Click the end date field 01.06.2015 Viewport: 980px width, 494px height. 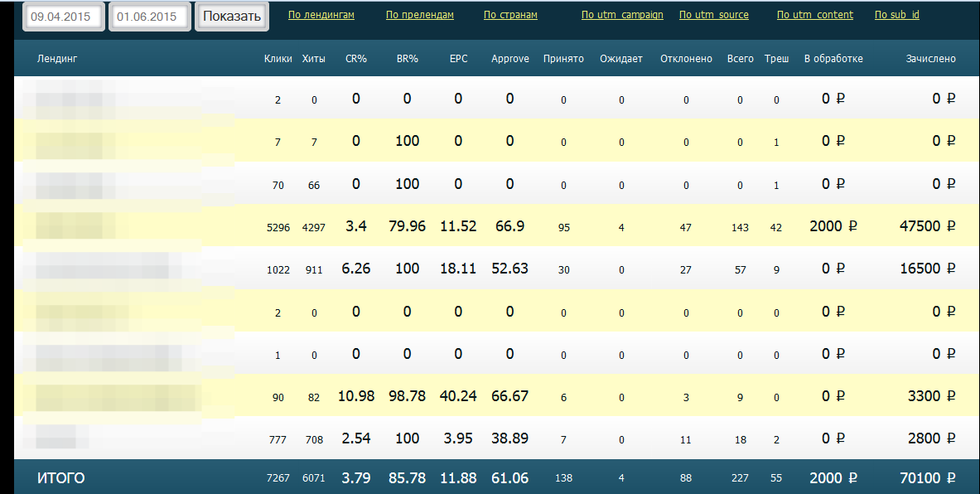[150, 17]
